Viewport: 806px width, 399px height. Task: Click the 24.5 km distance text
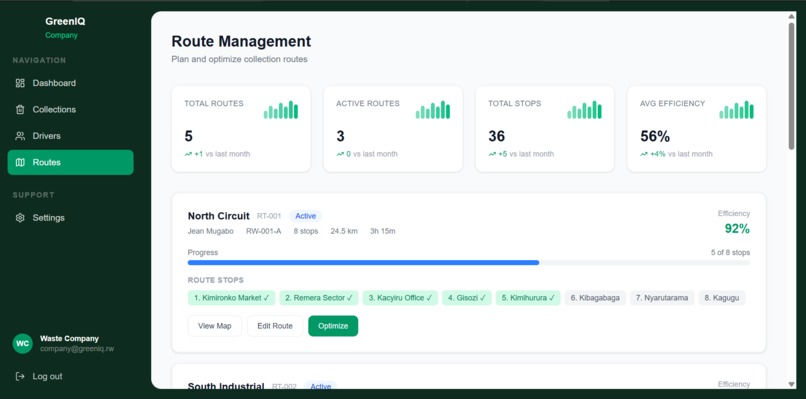click(344, 231)
